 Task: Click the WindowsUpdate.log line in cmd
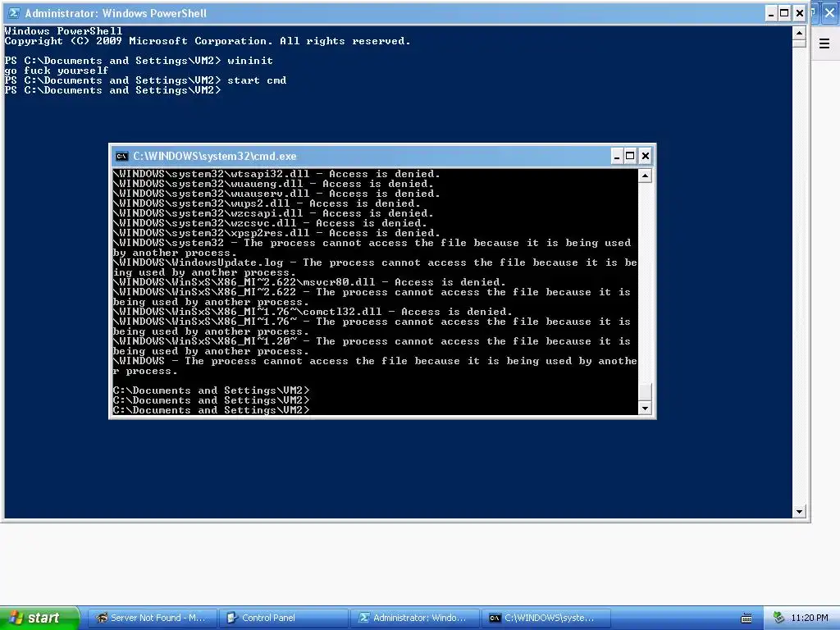tap(375, 267)
